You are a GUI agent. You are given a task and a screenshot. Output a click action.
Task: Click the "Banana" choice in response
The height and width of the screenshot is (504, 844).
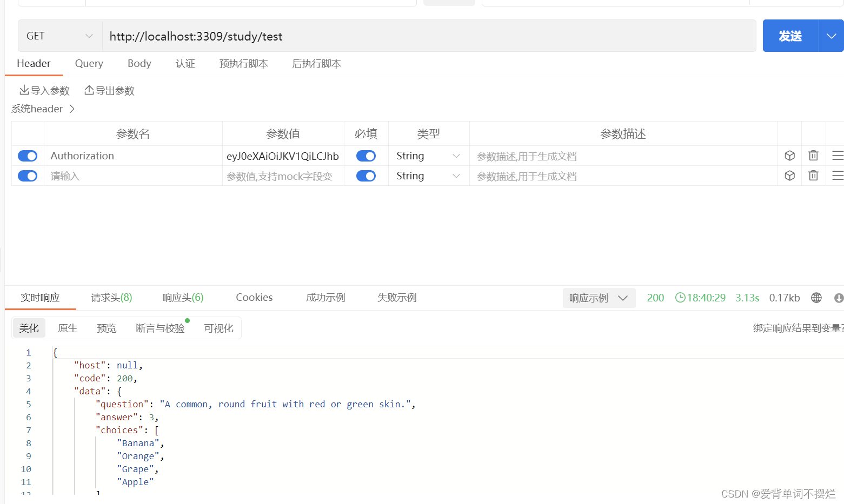[x=141, y=443]
